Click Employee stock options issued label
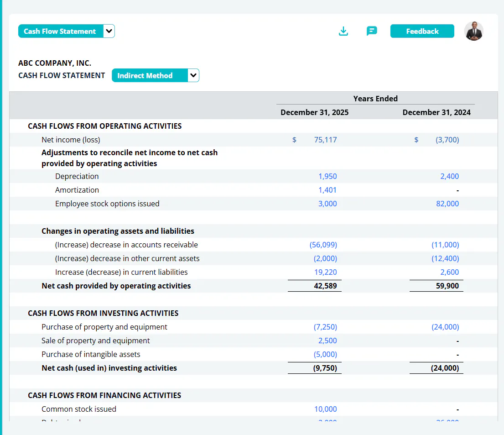Viewport: 504px width, 435px height. (107, 204)
